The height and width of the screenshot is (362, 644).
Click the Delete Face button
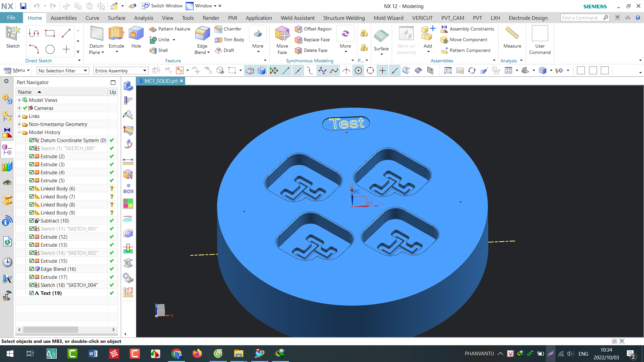click(311, 51)
